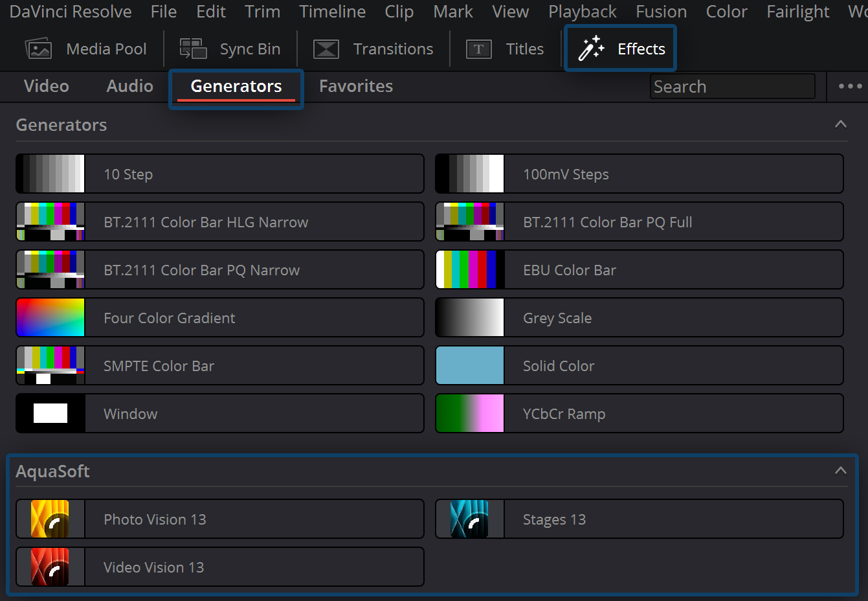
Task: Select the Stages 13 generator icon
Action: pos(469,519)
